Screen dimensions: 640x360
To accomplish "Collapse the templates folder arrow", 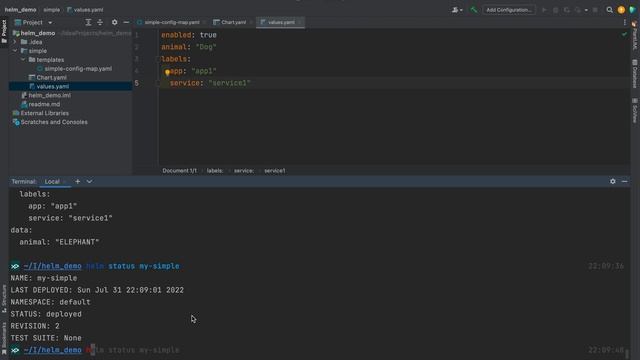I will click(23, 60).
